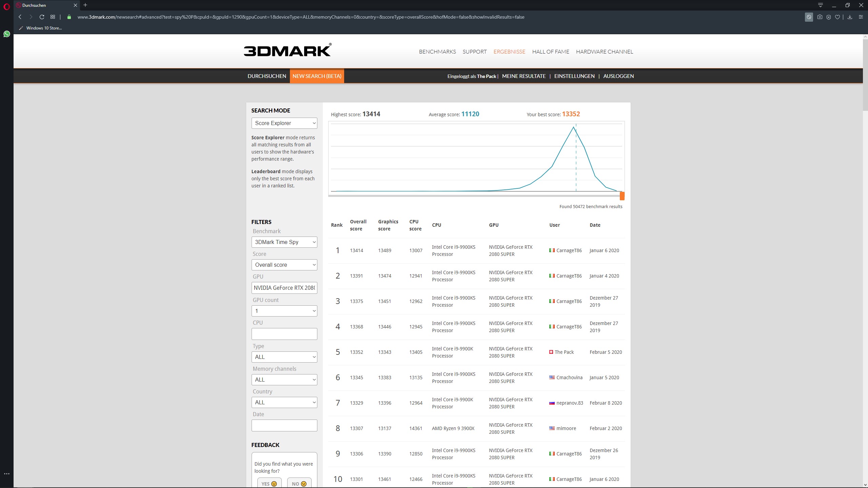The height and width of the screenshot is (488, 868).
Task: Open the HALL OF FAME menu item
Action: pyautogui.click(x=550, y=52)
